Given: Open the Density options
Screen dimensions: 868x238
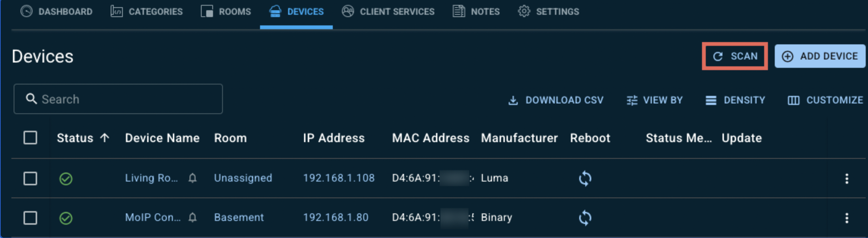Looking at the screenshot, I should pyautogui.click(x=735, y=100).
